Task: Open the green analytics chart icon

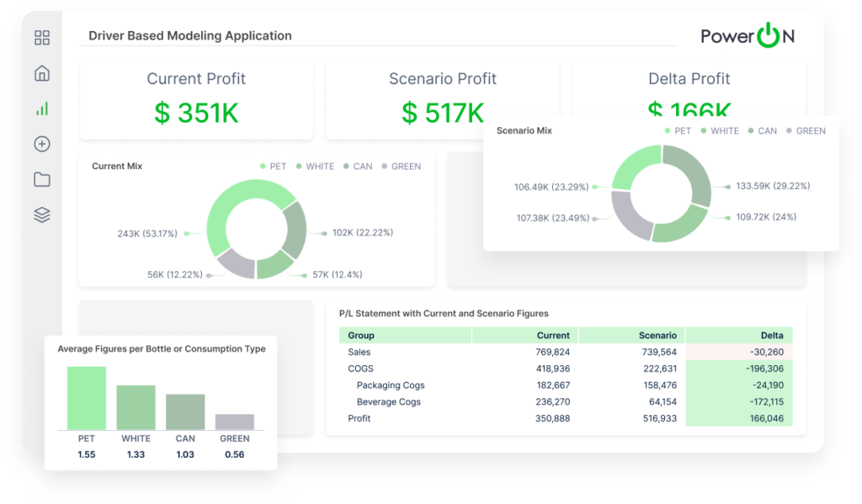Action: [x=41, y=108]
